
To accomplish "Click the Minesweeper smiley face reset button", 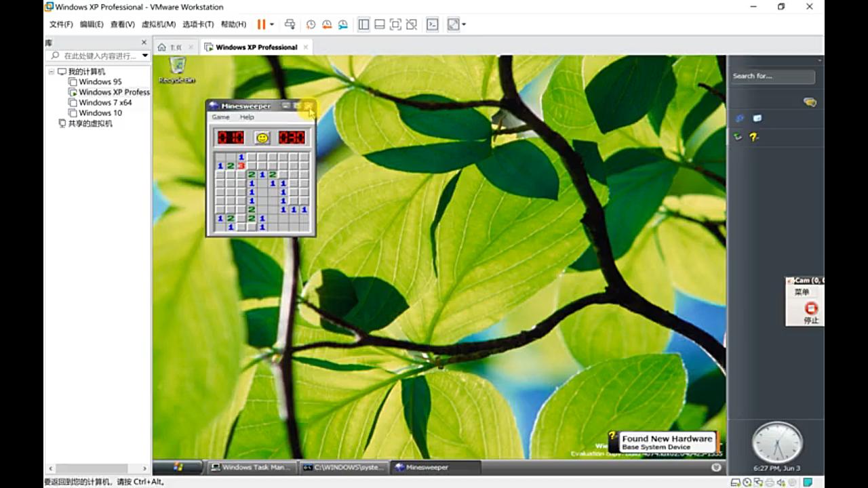I will 262,138.
